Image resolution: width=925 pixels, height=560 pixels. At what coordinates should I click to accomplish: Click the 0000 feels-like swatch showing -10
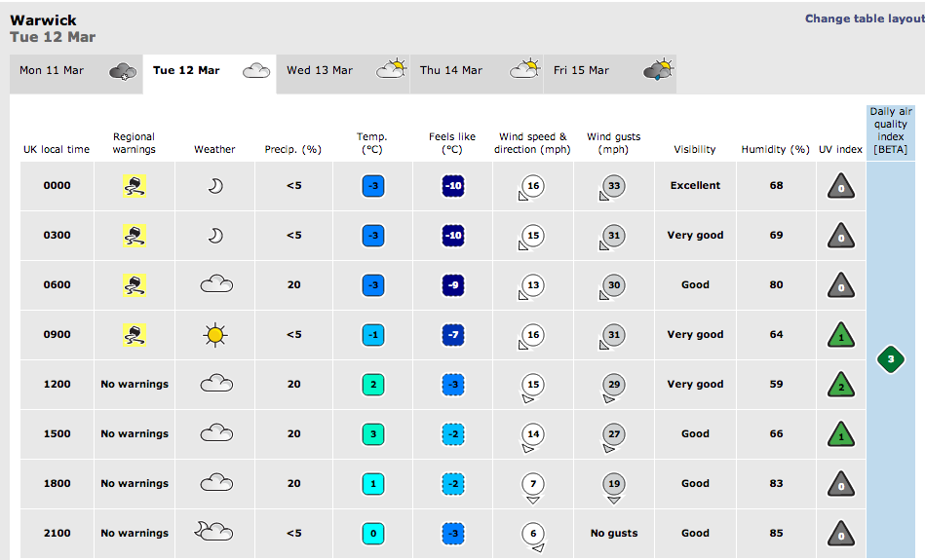click(x=453, y=186)
